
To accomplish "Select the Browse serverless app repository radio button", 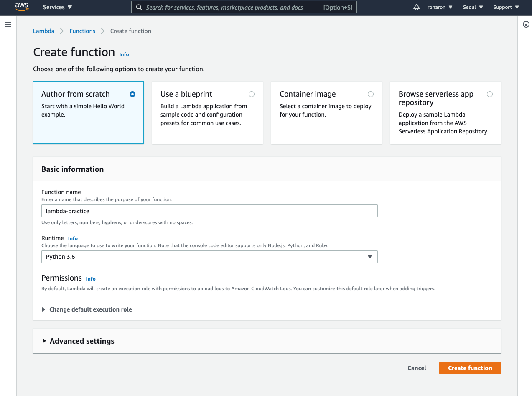I will pyautogui.click(x=490, y=94).
